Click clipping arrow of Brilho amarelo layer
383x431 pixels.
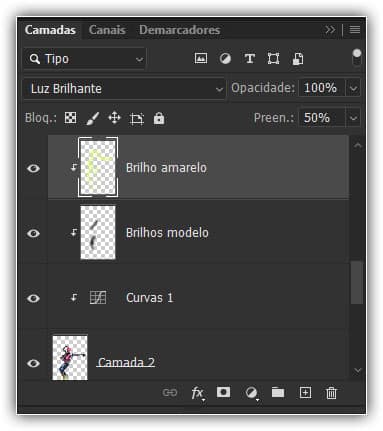74,167
